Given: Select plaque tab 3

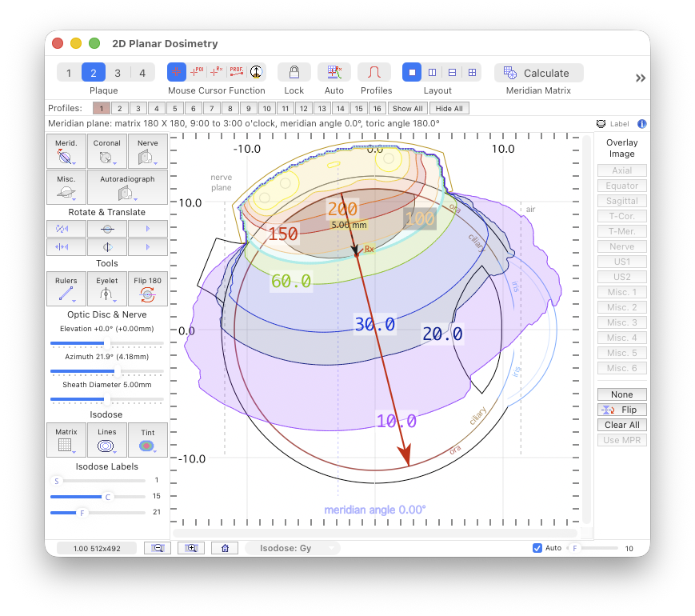Looking at the screenshot, I should click(x=118, y=73).
